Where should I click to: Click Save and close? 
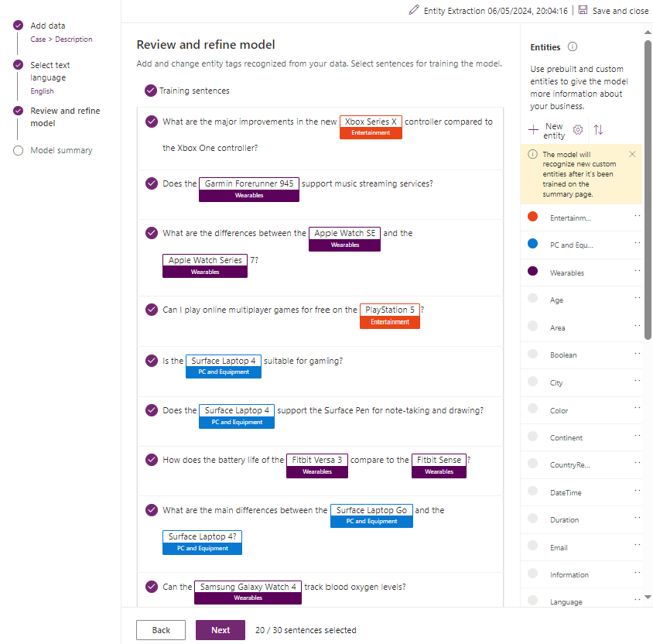coord(620,11)
